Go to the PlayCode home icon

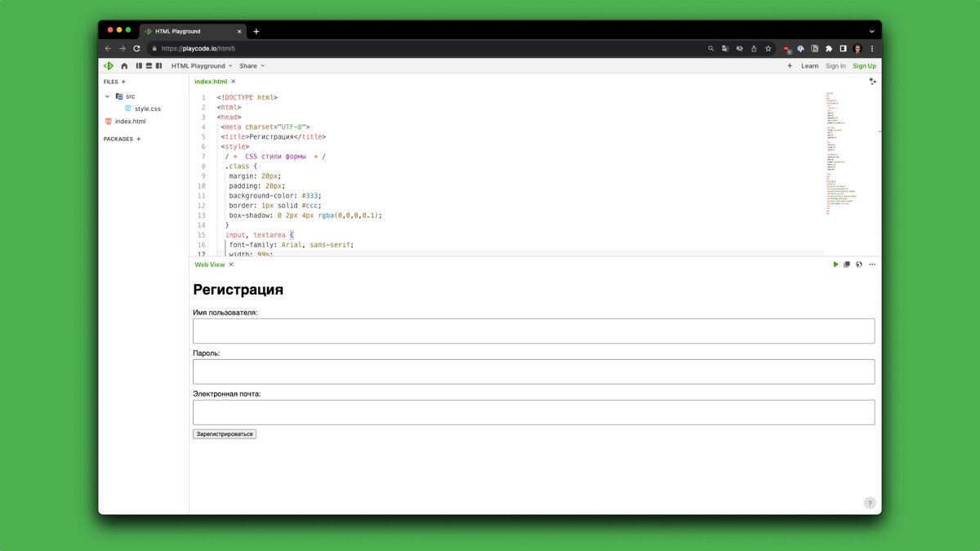pos(124,66)
